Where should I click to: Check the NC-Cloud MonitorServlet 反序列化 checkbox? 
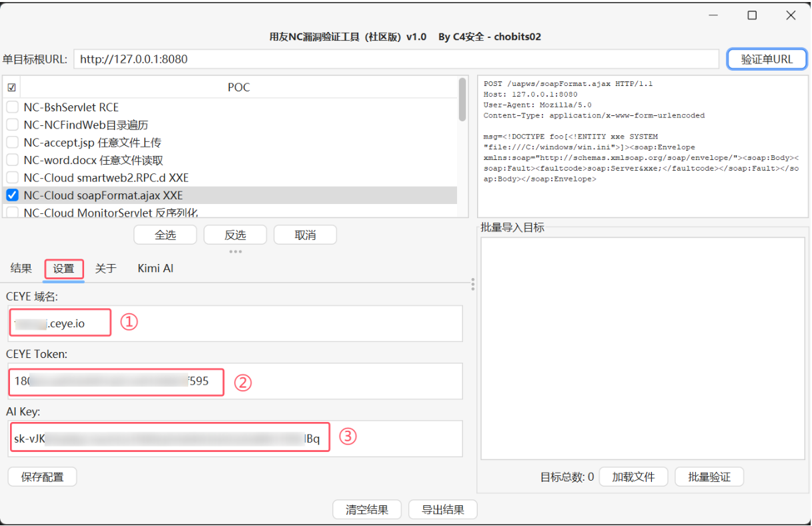tap(12, 213)
